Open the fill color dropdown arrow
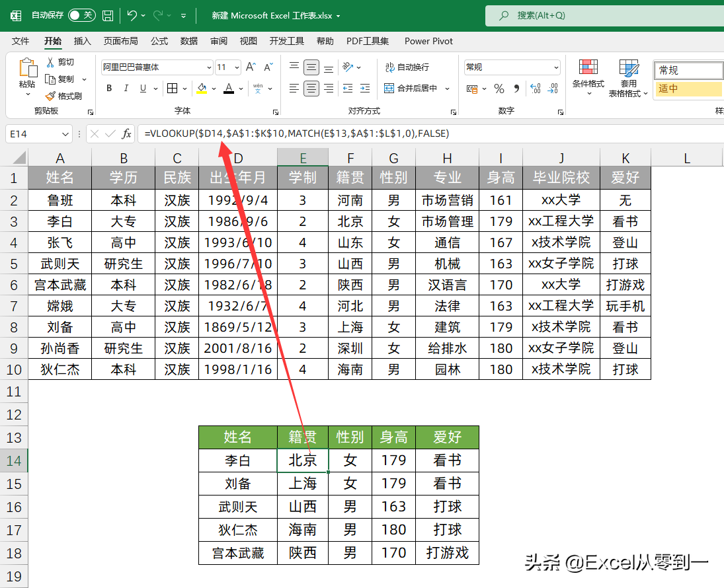 tap(214, 88)
